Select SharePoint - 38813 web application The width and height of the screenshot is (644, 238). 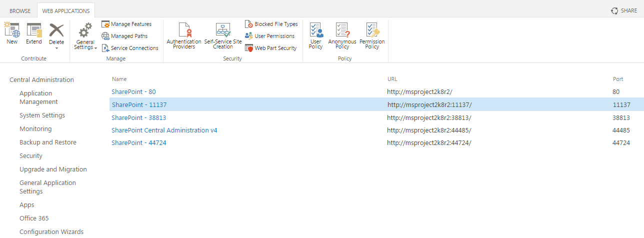(x=138, y=117)
